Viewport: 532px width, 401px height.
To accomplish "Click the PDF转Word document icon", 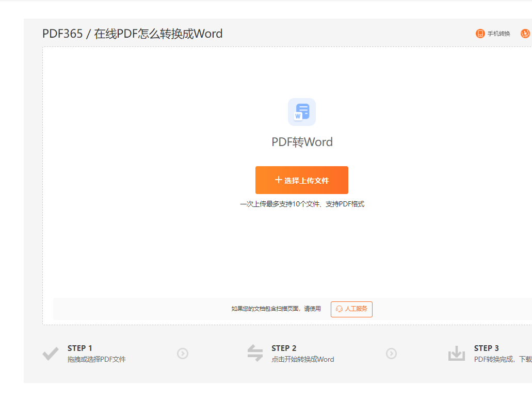I will coord(302,112).
